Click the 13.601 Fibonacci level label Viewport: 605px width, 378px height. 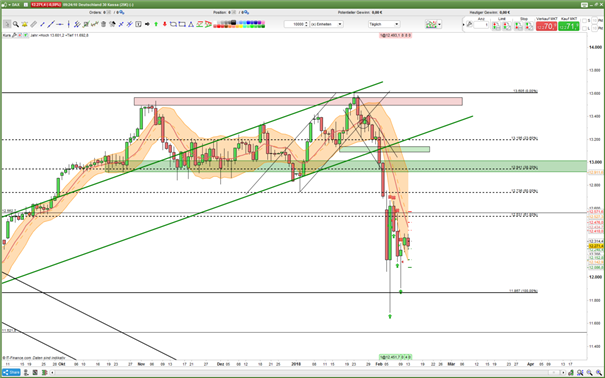pos(525,91)
